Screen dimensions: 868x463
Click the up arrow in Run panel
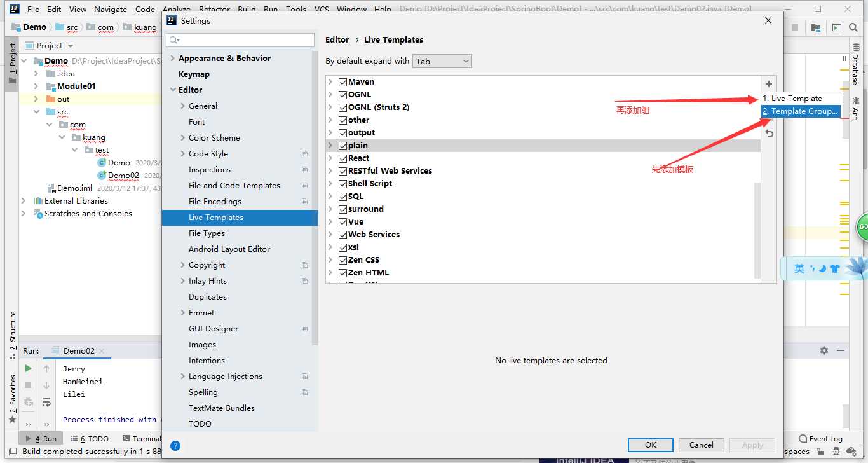point(46,369)
